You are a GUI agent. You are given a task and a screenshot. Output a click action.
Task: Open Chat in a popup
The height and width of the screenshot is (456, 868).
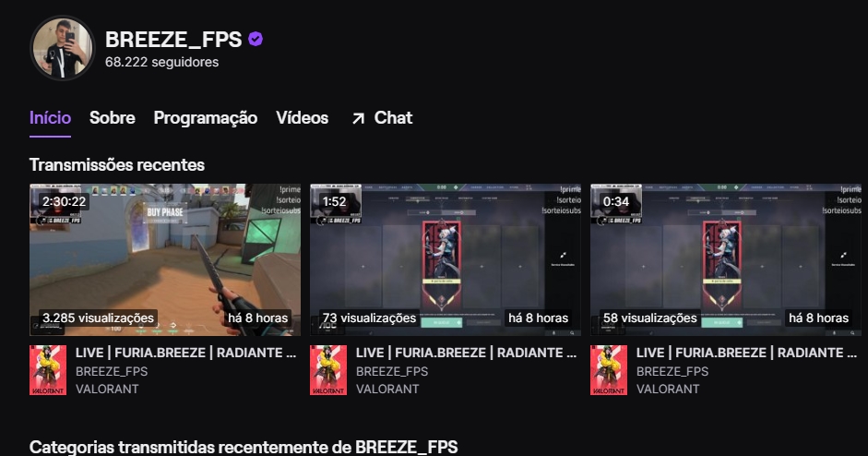point(382,118)
